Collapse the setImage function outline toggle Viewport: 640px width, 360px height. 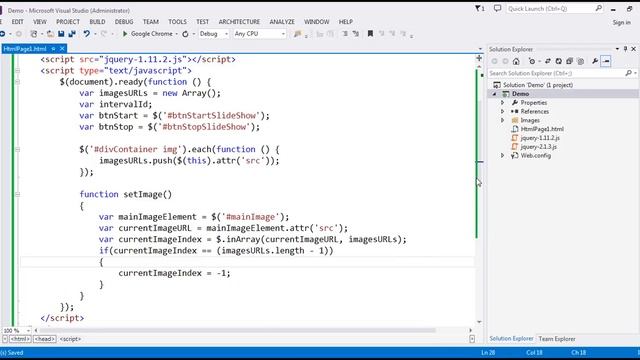point(18,194)
